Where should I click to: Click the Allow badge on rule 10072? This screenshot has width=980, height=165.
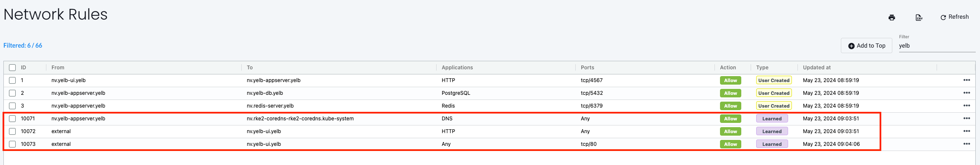[730, 131]
